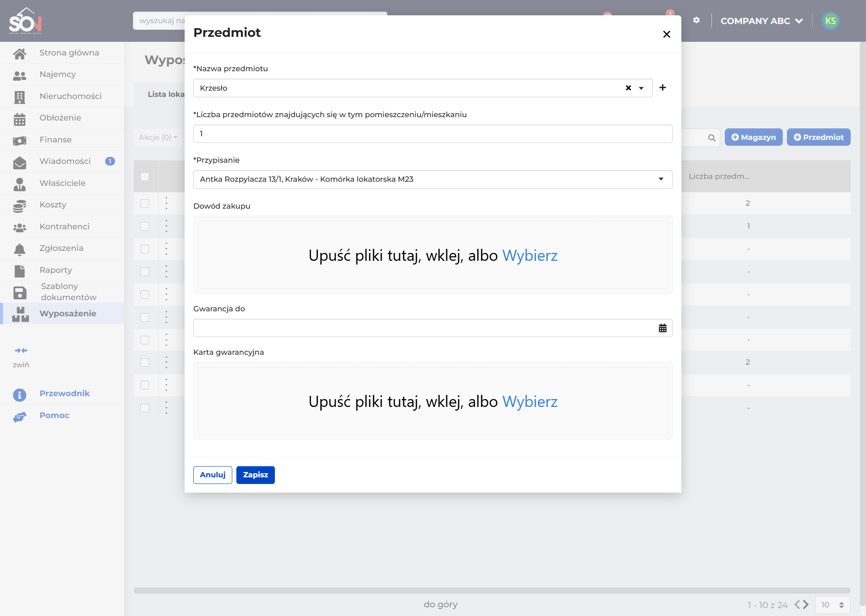Open the Gwarancja do calendar picker
This screenshot has width=866, height=616.
coord(662,328)
